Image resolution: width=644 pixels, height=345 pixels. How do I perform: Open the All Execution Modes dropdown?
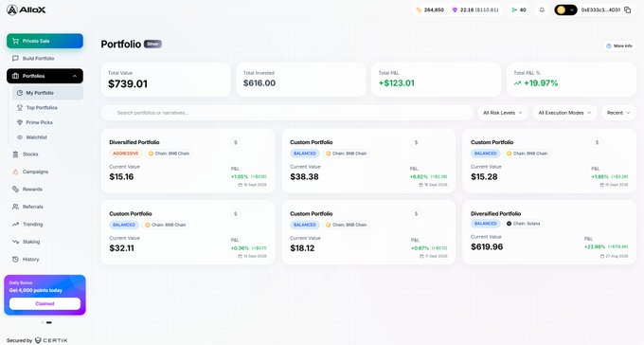[x=564, y=113]
